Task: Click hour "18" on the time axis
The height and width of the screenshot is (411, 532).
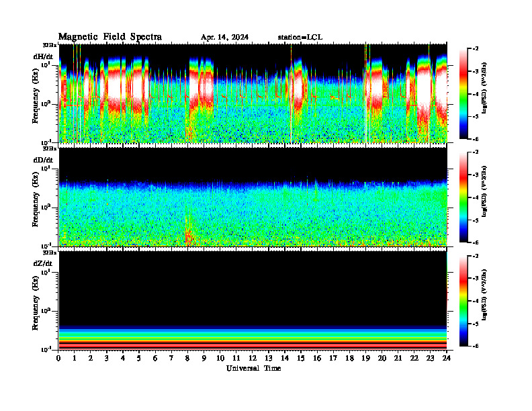Action: pos(349,358)
